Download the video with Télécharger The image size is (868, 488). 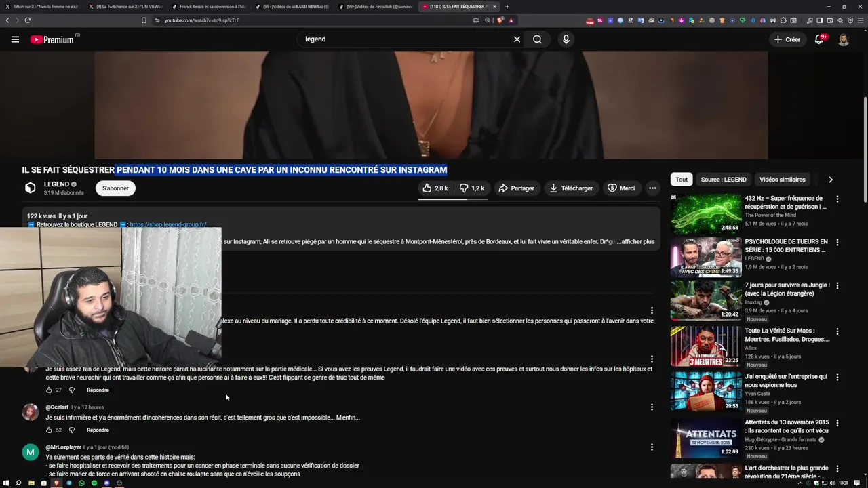pos(571,188)
